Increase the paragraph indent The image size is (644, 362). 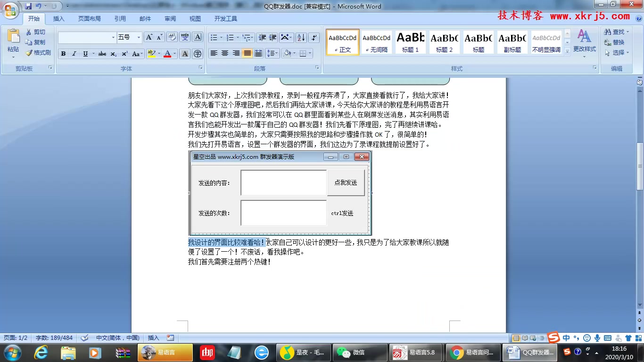tap(272, 37)
